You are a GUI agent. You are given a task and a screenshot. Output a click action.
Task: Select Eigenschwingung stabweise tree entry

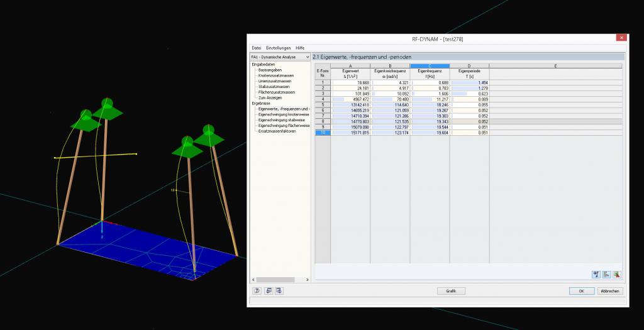click(x=281, y=120)
